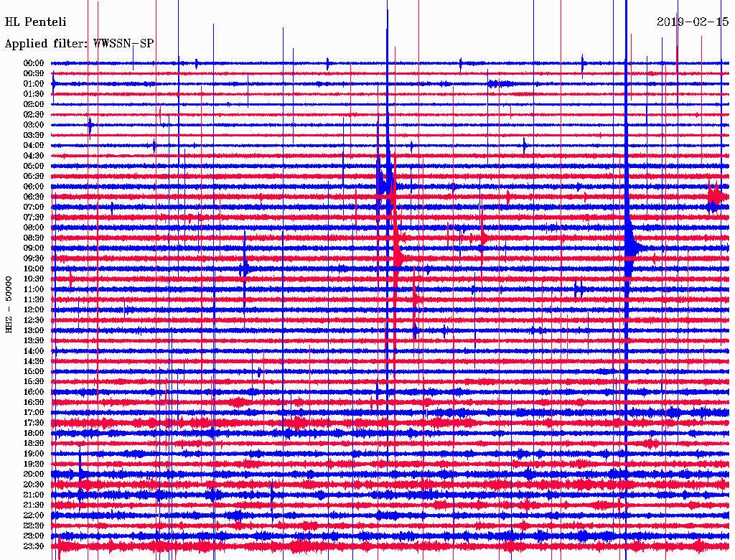Image resolution: width=735 pixels, height=560 pixels.
Task: Select the 05:30 time label
Action: click(34, 177)
